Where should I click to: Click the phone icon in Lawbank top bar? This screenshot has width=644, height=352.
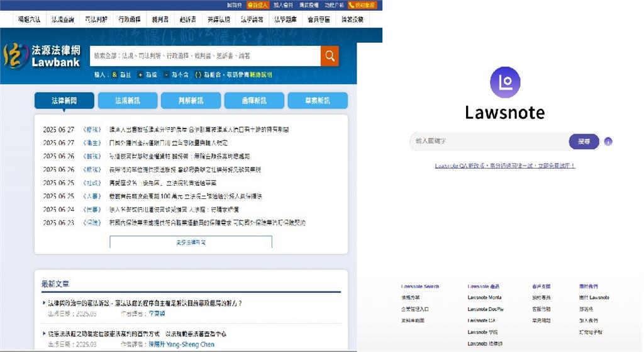coord(352,5)
